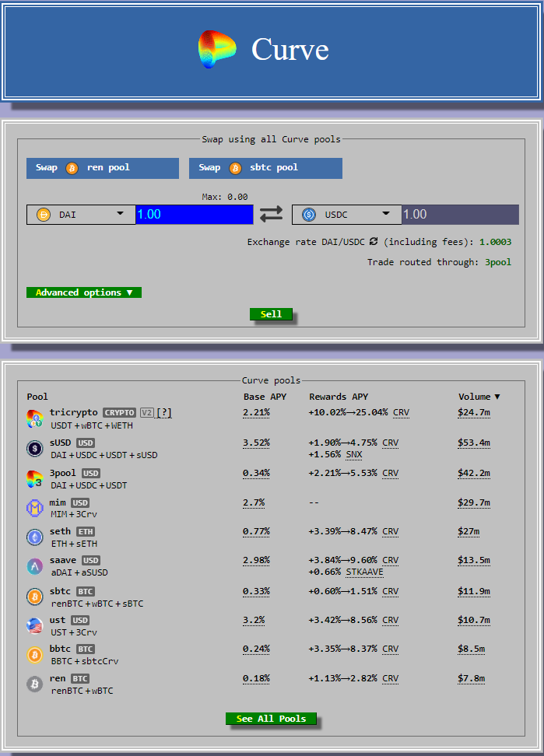The image size is (544, 756).
Task: Click the 3pool volume $42.2m
Action: pos(474,473)
